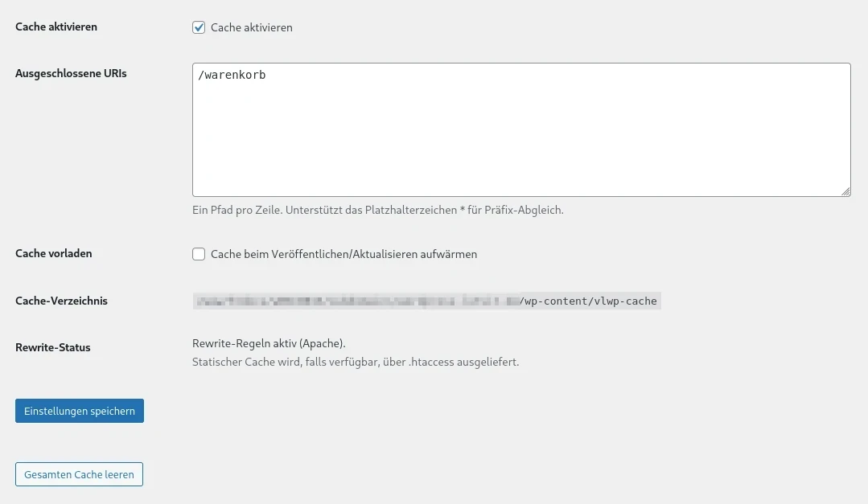Screen dimensions: 868x504
Task: Toggle the cache activation checkbox off
Action: click(199, 27)
